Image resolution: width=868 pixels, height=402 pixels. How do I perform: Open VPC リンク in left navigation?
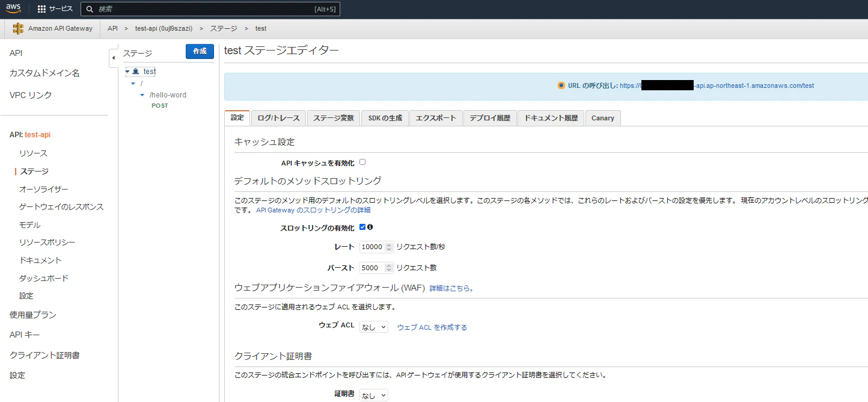click(31, 95)
